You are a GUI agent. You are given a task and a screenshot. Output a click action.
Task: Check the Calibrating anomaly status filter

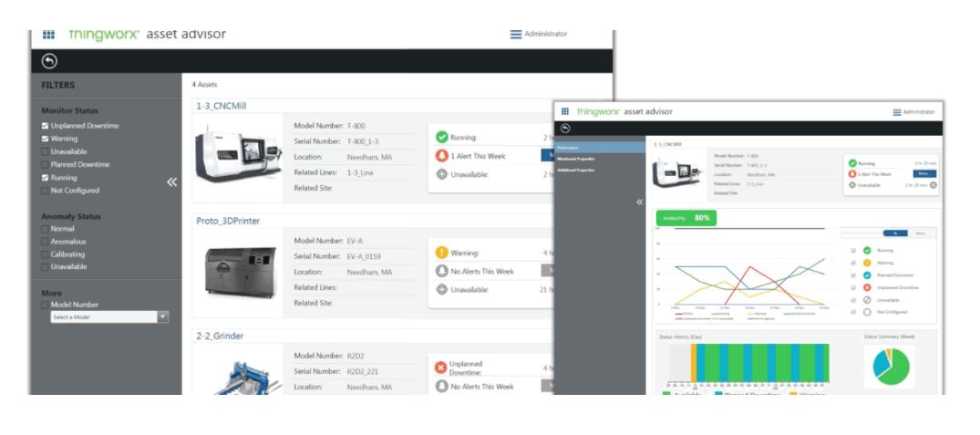(45, 254)
